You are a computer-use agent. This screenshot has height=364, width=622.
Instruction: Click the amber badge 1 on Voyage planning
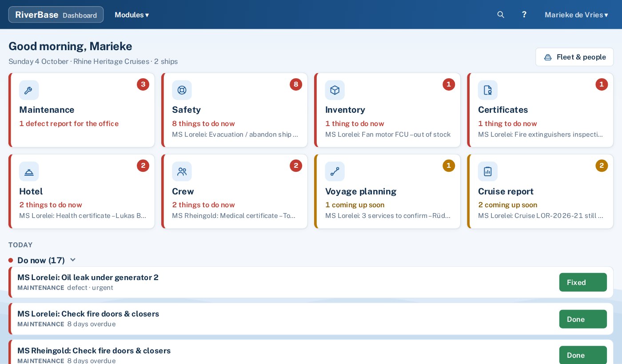(449, 166)
